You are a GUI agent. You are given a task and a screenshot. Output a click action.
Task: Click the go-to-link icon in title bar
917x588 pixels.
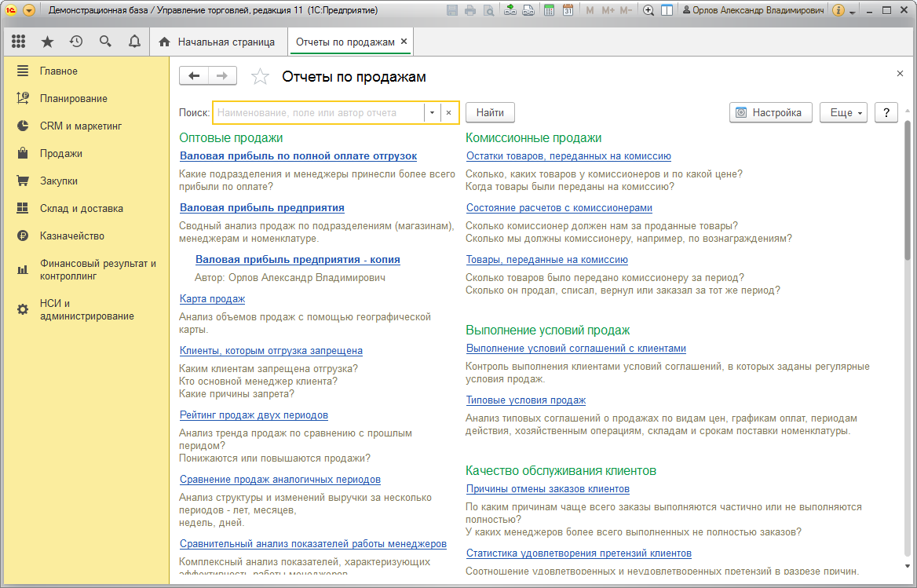coord(528,10)
